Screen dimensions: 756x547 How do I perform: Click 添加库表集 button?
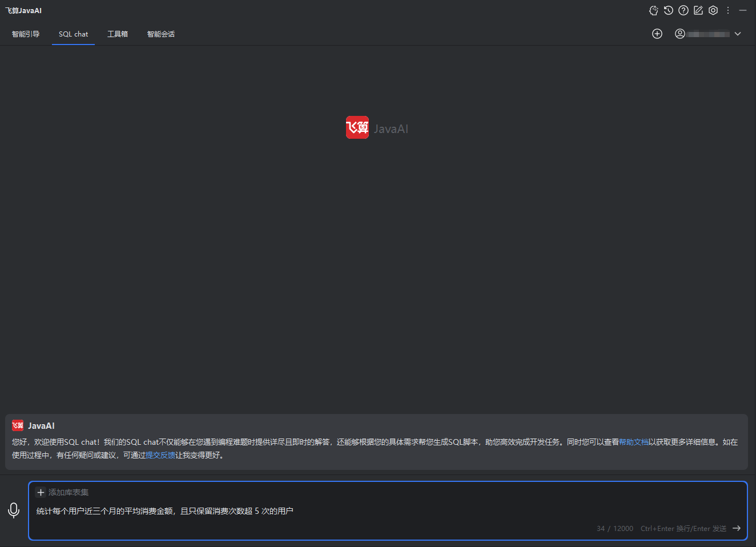click(x=62, y=492)
